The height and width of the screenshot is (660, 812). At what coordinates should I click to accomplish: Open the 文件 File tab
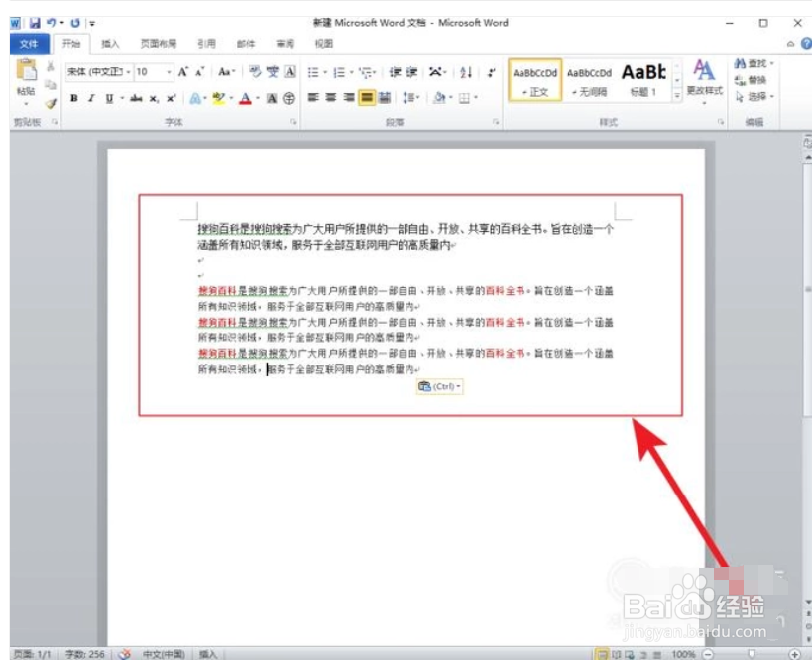pyautogui.click(x=29, y=44)
